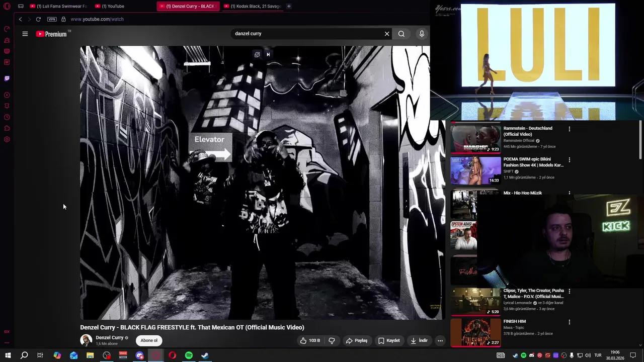Open Task View on taskbar

pos(40,355)
